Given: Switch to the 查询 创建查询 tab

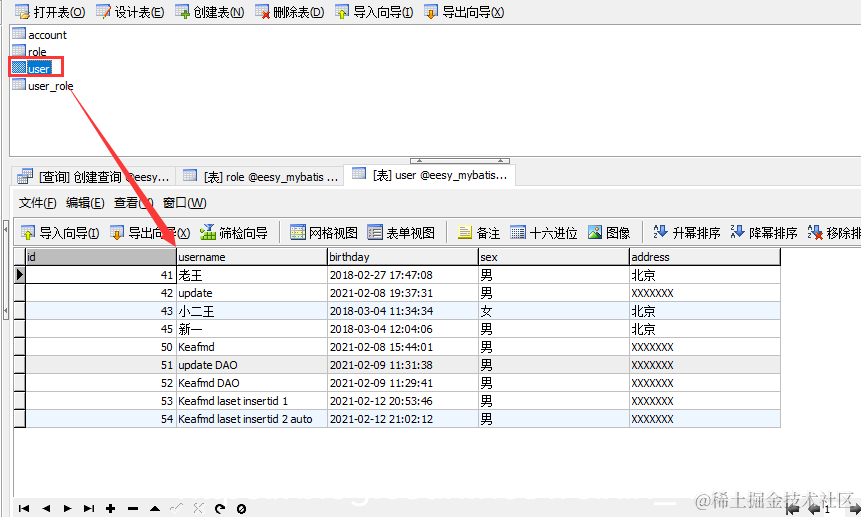Looking at the screenshot, I should point(93,177).
